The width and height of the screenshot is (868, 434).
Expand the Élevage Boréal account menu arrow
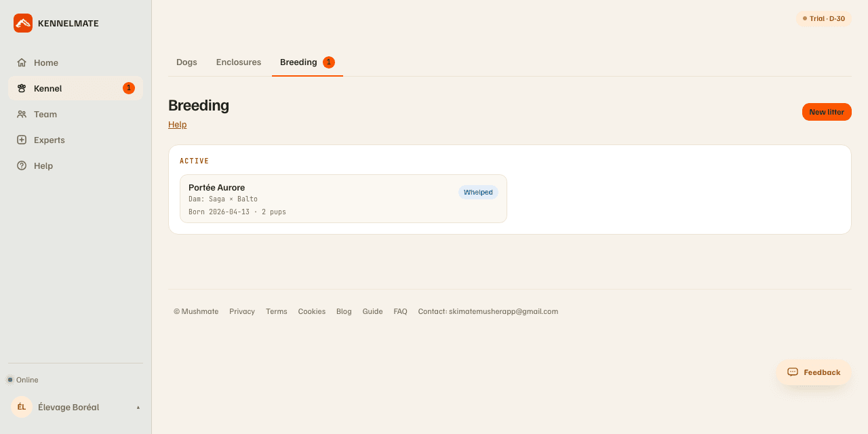[138, 408]
